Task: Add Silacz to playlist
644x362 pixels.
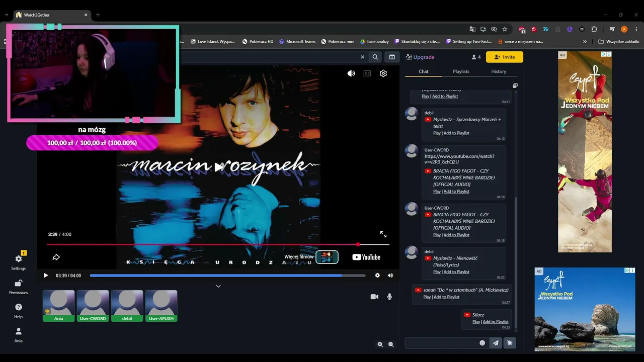Action: pos(496,322)
